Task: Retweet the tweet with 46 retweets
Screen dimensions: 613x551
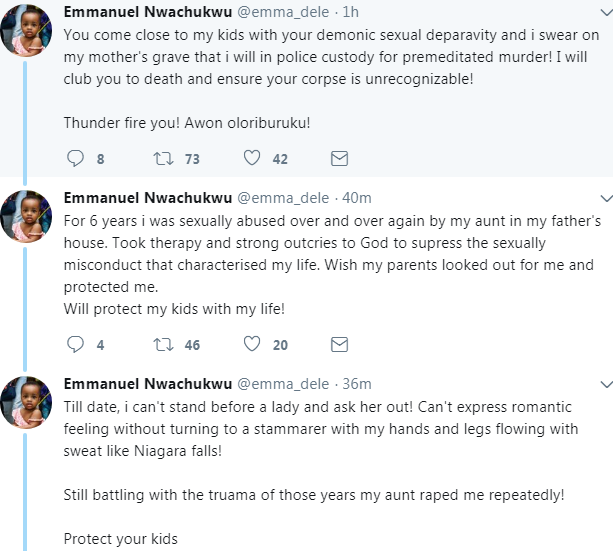Action: 163,345
